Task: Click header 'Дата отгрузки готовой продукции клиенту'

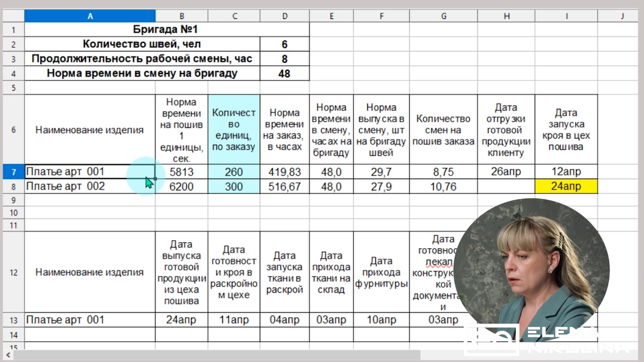Action: tap(506, 130)
